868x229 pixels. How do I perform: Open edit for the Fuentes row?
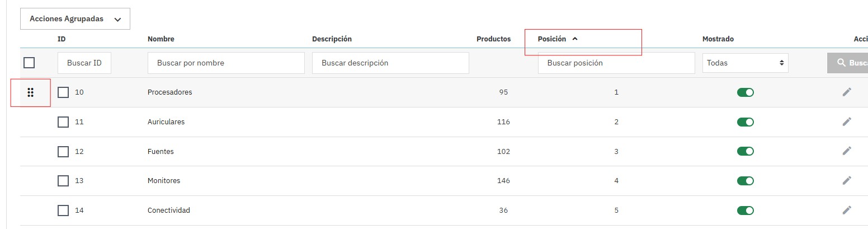847,151
